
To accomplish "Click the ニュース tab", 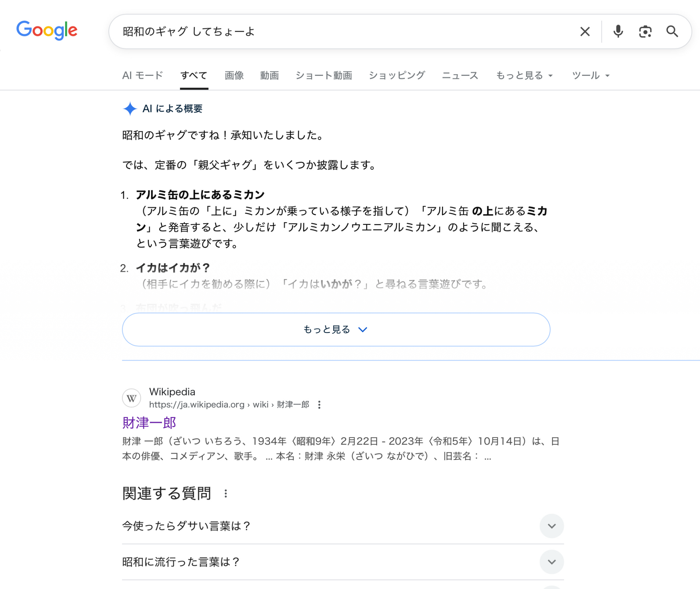I will (x=460, y=76).
